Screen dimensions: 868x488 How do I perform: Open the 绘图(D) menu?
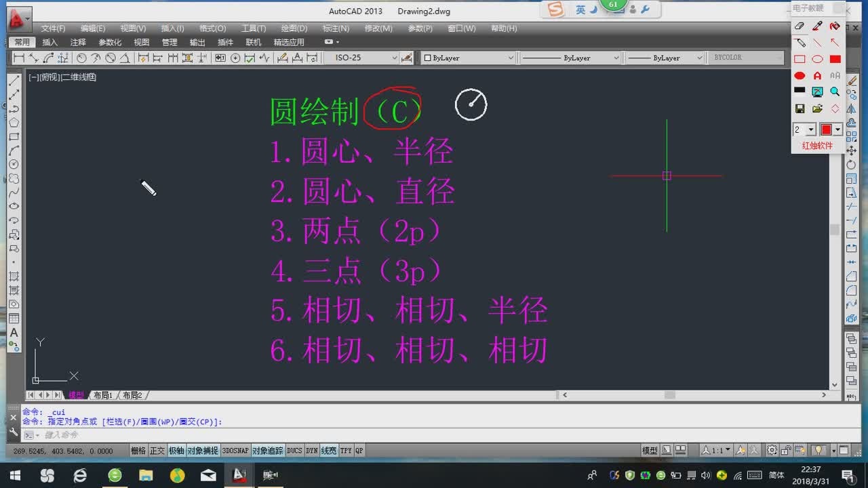(x=294, y=28)
